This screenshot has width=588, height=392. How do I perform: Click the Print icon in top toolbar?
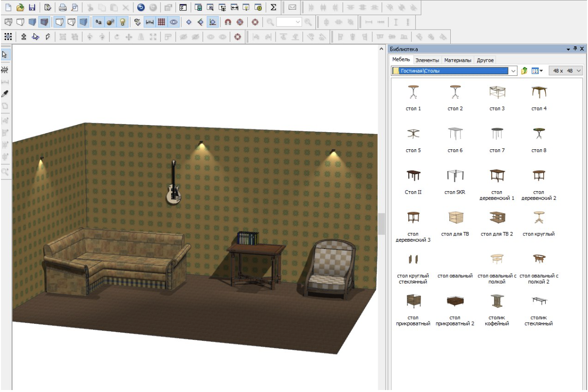click(63, 7)
